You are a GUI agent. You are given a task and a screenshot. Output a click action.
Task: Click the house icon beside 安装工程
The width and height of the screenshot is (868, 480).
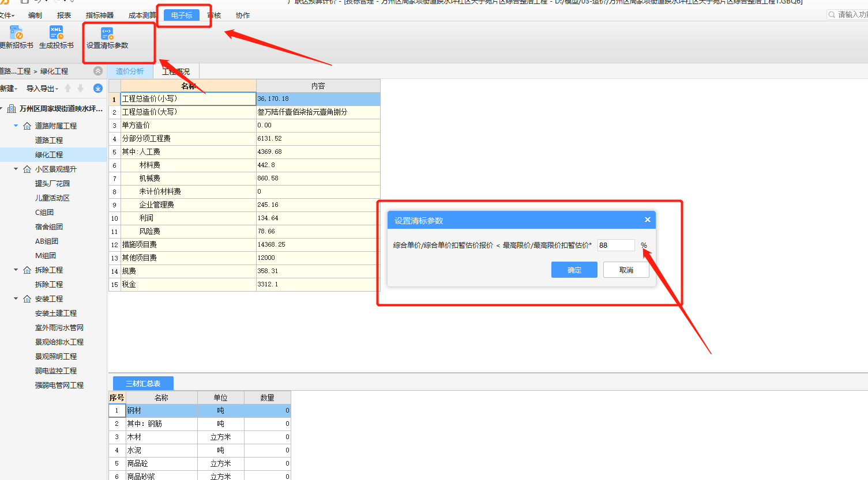(x=27, y=298)
